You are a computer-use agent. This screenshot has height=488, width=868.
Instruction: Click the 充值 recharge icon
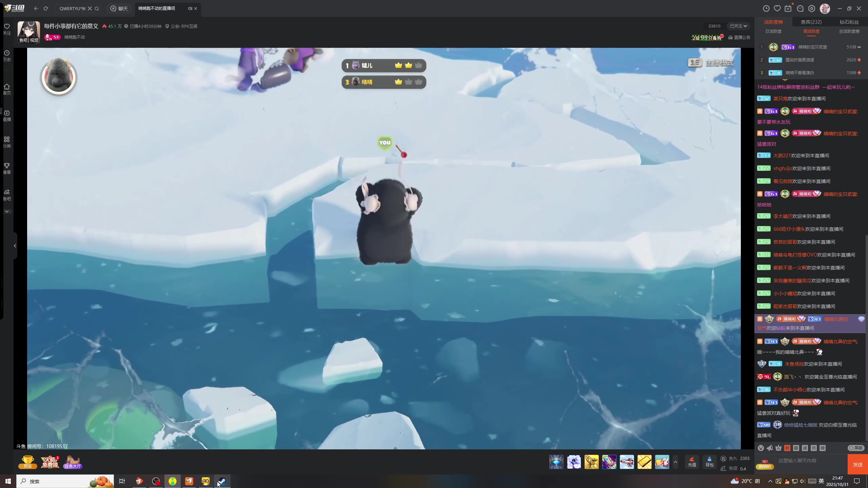[692, 462]
